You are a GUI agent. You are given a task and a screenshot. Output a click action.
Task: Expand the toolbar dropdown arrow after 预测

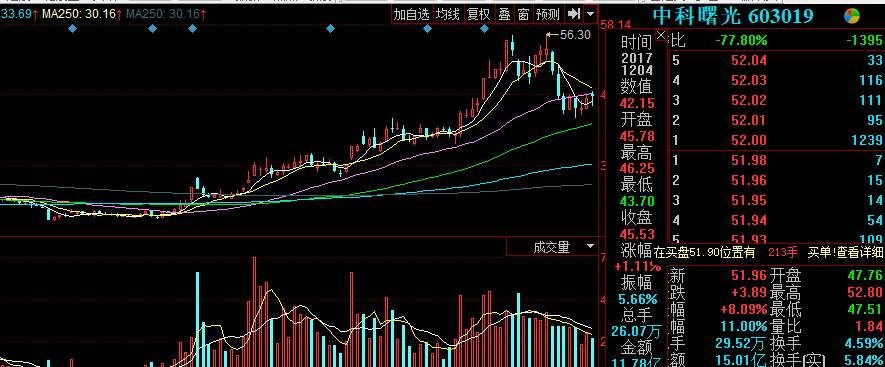tap(590, 14)
